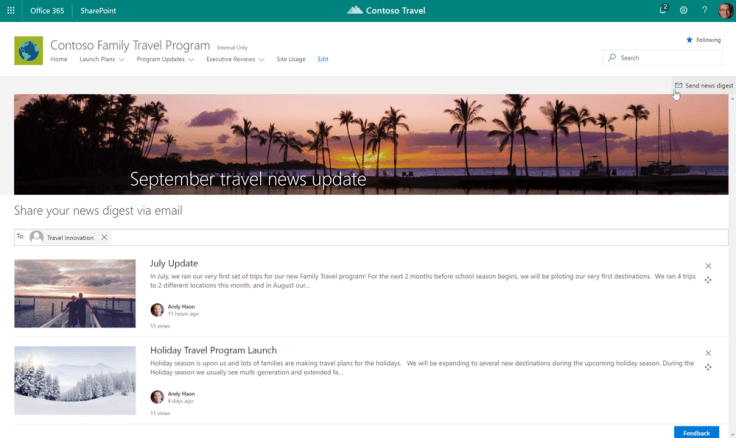Click reorder handle for Holiday Travel Program Launch
This screenshot has height=438, width=736.
tap(708, 367)
